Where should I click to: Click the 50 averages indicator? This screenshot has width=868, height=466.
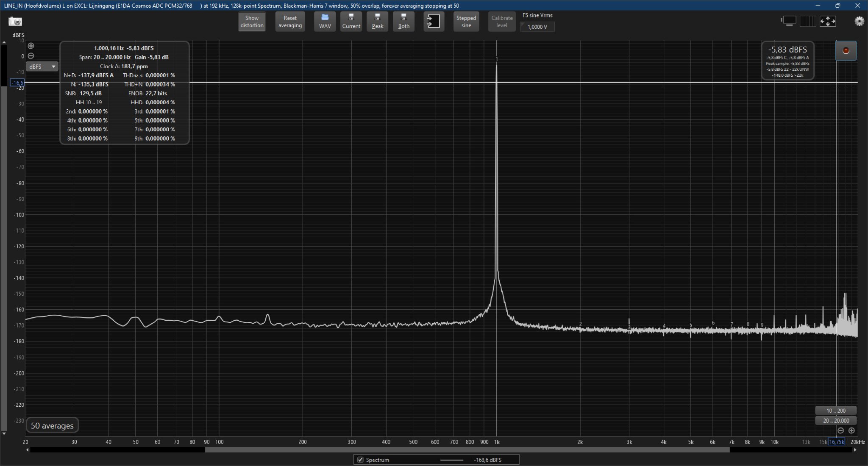click(x=52, y=426)
